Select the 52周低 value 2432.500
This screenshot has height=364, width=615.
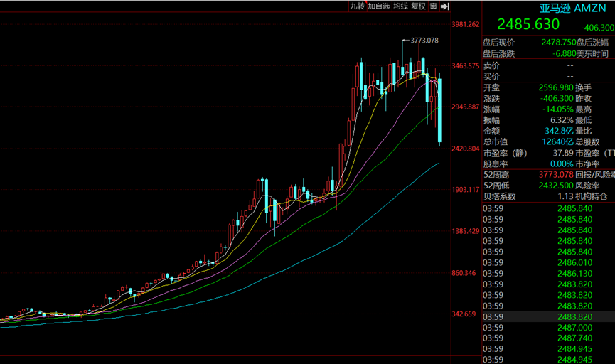(556, 186)
